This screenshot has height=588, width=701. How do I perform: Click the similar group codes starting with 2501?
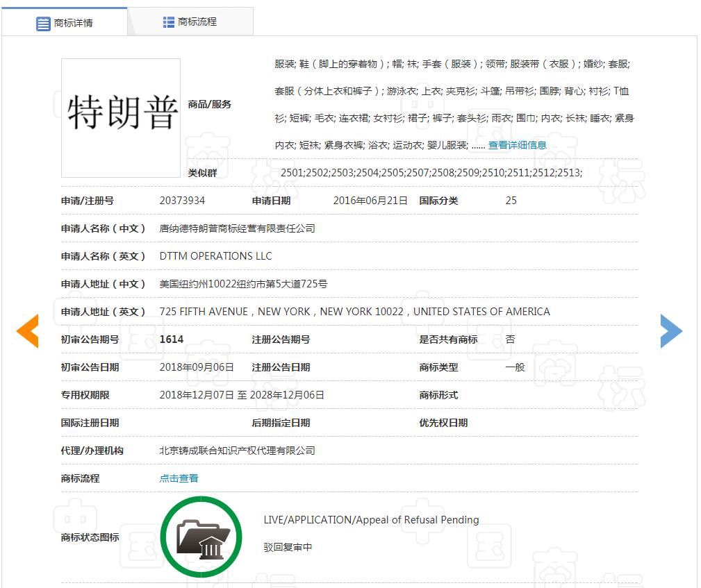click(x=431, y=173)
